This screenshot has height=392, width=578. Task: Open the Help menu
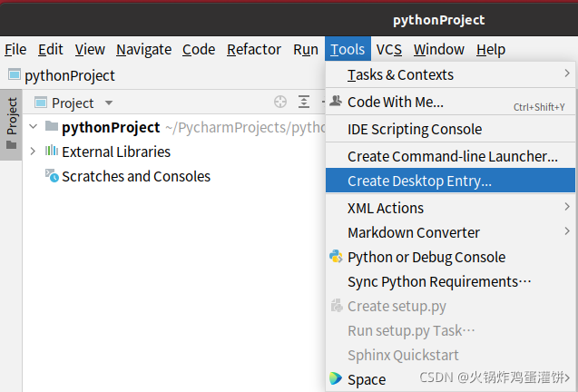(491, 49)
